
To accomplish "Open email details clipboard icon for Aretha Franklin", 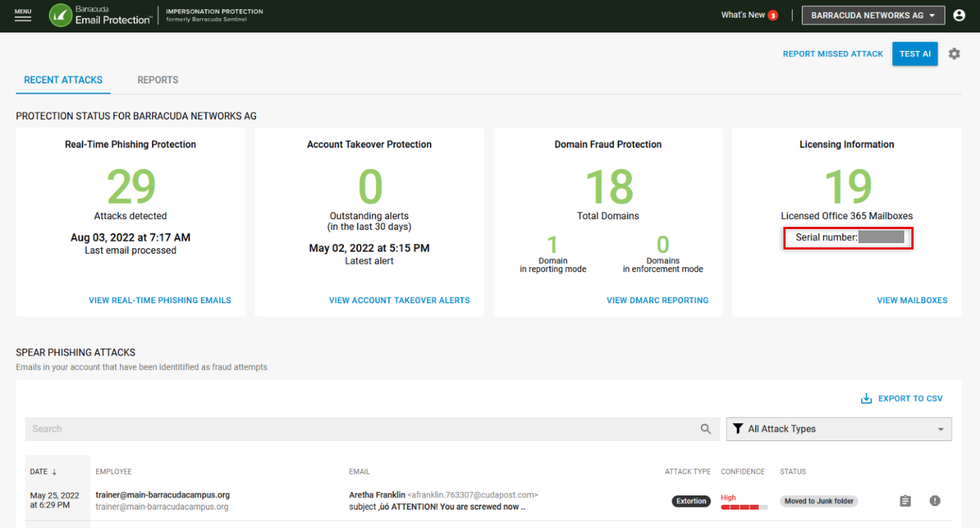I will pyautogui.click(x=905, y=501).
